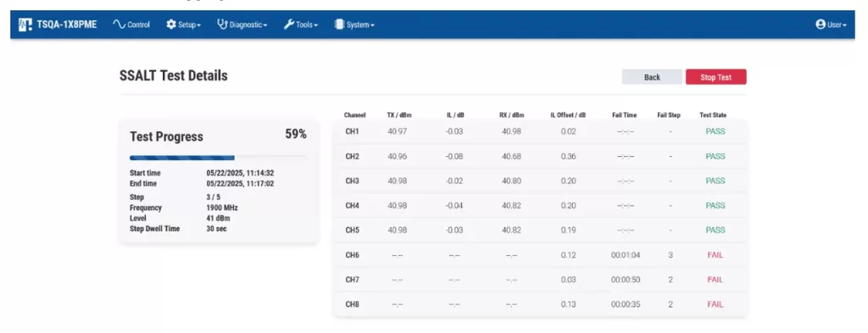Viewport: 868px width, 333px height.
Task: Click the level value 41 dBm
Action: point(218,219)
